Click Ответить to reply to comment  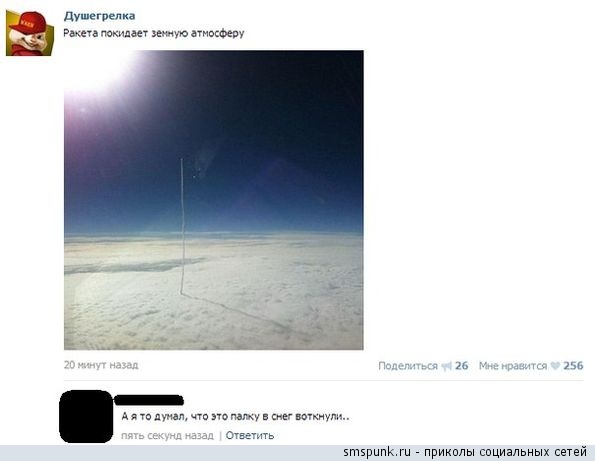pyautogui.click(x=250, y=435)
